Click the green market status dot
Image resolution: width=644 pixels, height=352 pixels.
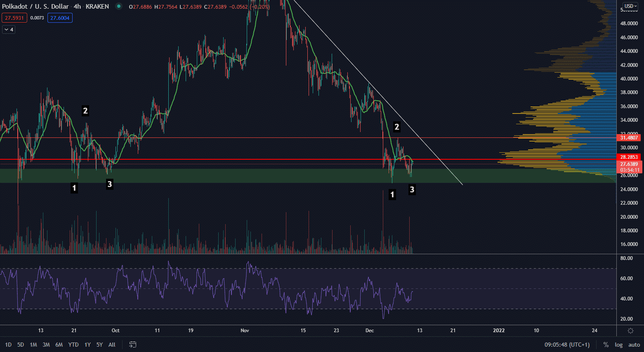(x=119, y=6)
